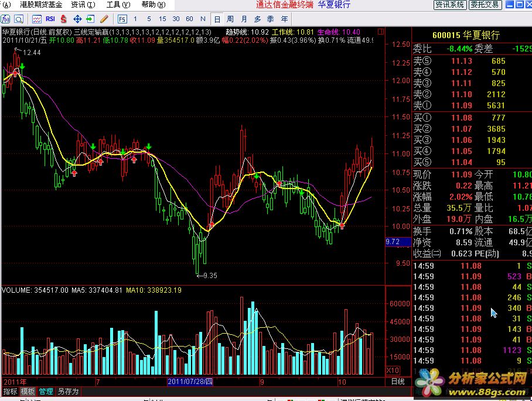
Task: Click the 生命线: 10.40 value
Action: pyautogui.click(x=339, y=32)
